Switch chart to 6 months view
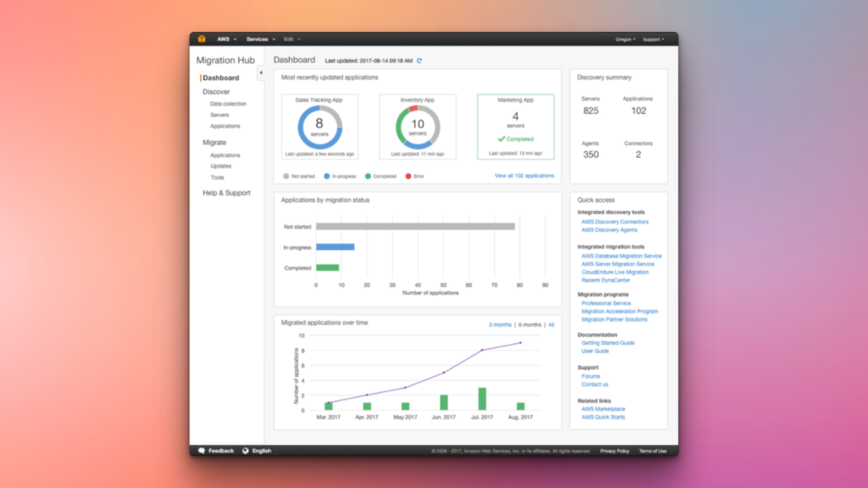This screenshot has width=868, height=488. [x=529, y=324]
